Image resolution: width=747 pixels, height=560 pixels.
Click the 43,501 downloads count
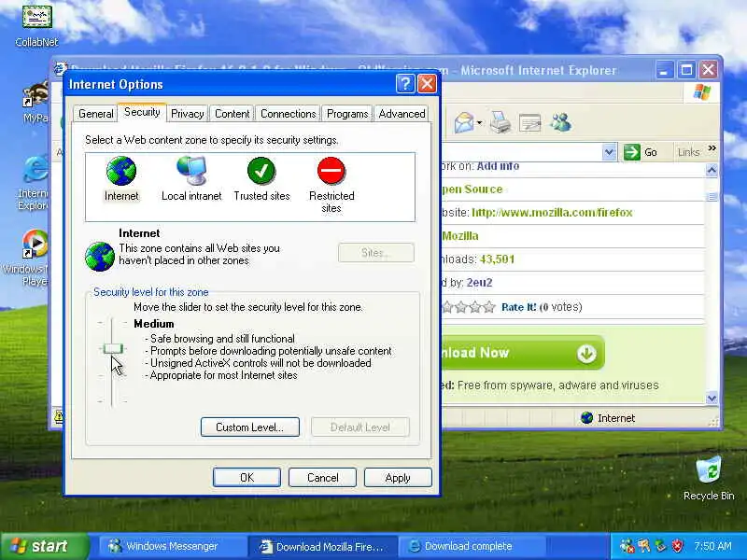click(x=497, y=259)
